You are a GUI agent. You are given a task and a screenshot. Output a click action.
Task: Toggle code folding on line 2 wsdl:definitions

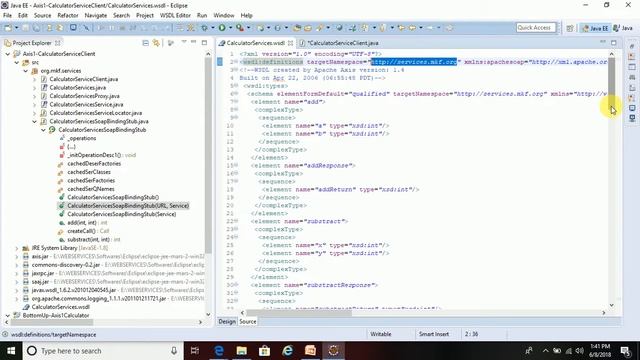click(236, 62)
